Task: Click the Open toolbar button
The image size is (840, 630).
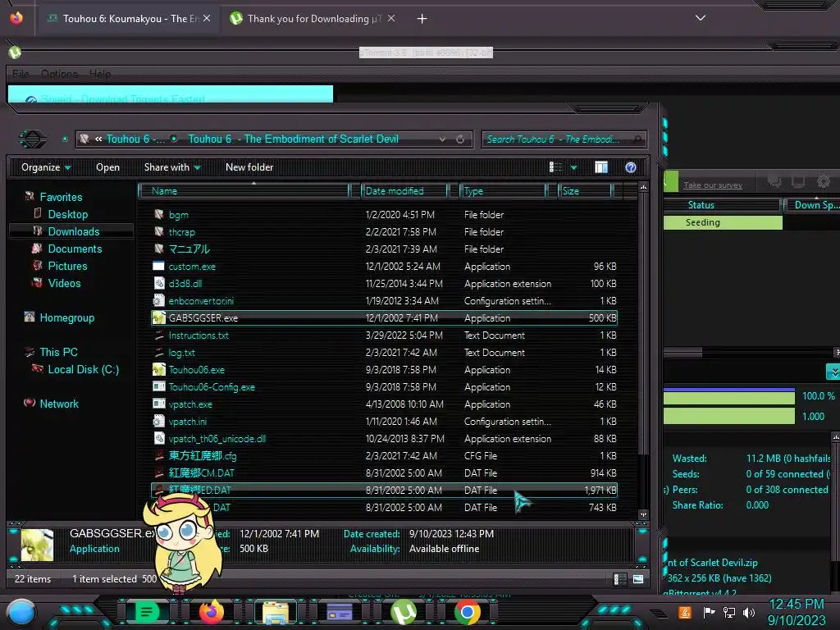Action: [107, 167]
